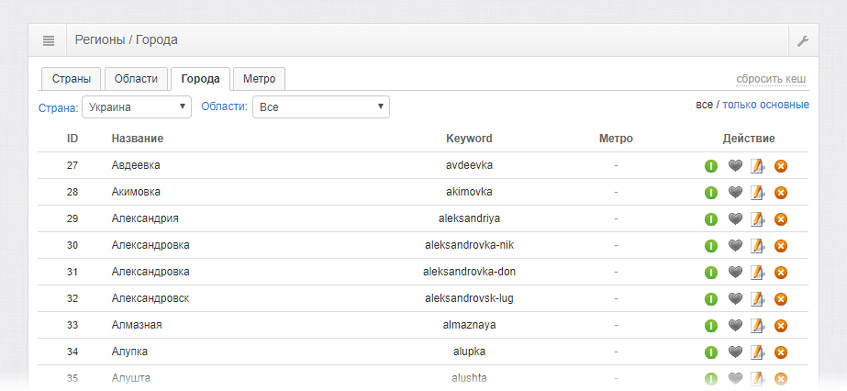Screen dimensions: 847x391
Task: Mark Авдеевка as main with heart icon
Action: tap(735, 166)
